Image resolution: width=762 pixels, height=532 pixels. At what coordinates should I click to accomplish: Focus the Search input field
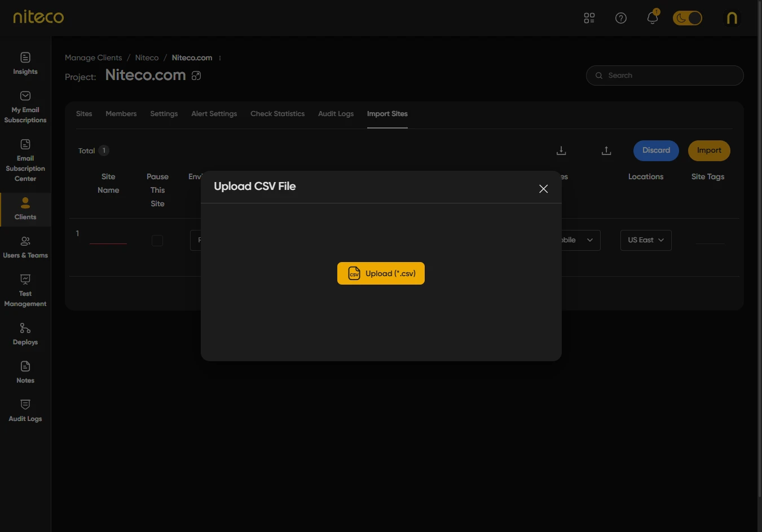point(665,76)
